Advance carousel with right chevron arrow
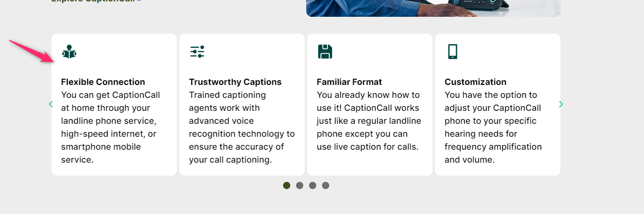644x214 pixels. click(561, 104)
